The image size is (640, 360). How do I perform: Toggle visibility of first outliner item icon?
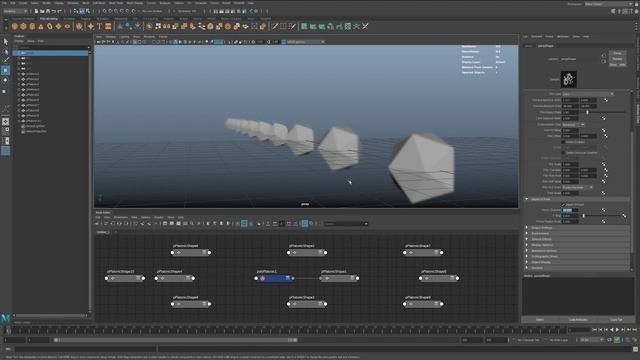[23, 53]
